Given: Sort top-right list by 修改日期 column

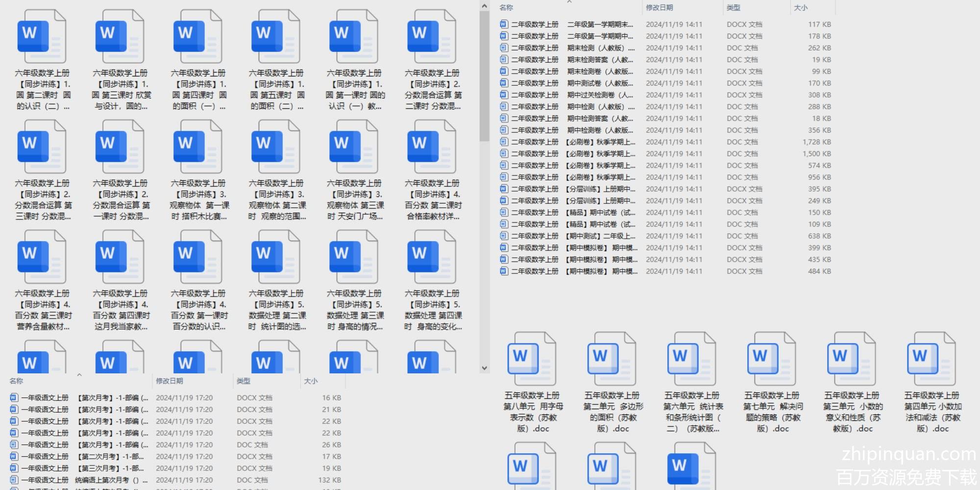Looking at the screenshot, I should click(659, 8).
